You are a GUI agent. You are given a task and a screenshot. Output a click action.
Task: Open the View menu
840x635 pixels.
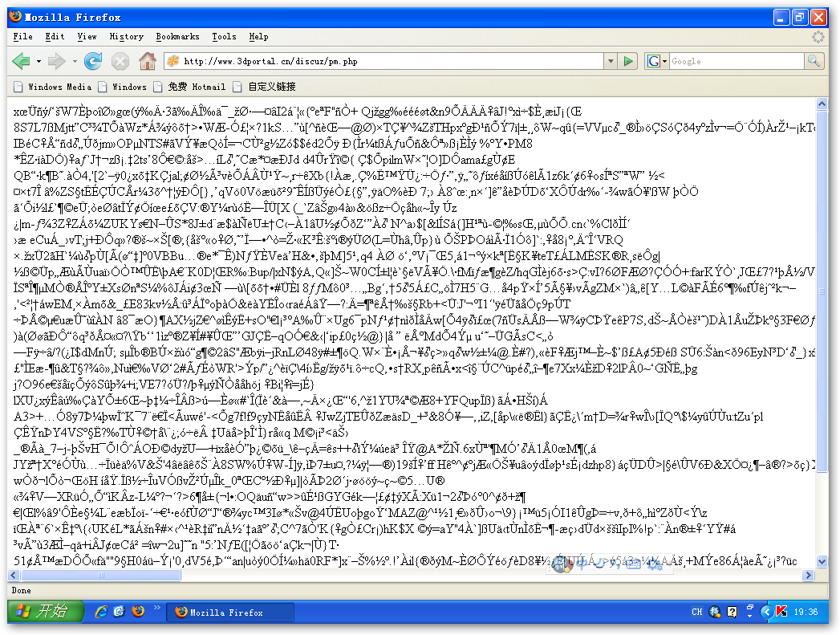(x=87, y=36)
